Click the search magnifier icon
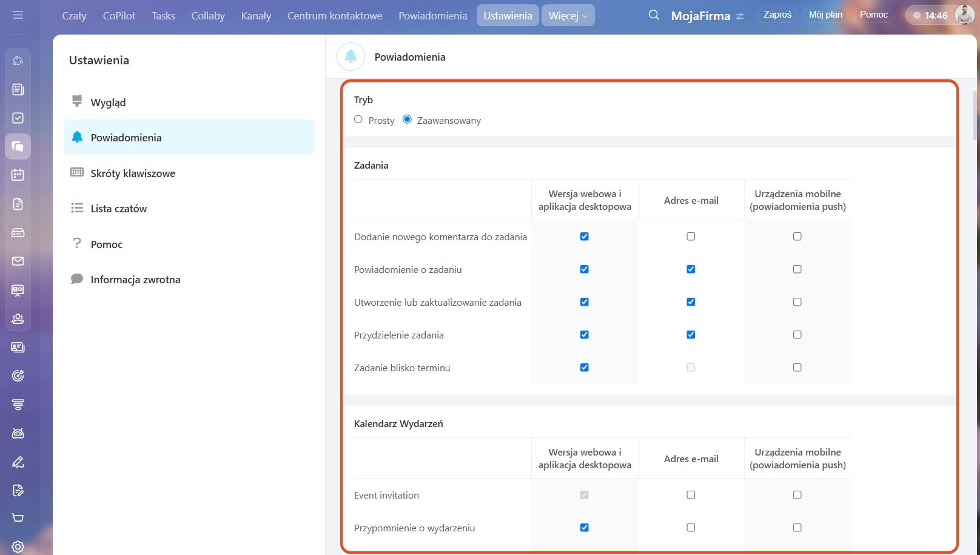Viewport: 980px width, 555px height. [653, 15]
